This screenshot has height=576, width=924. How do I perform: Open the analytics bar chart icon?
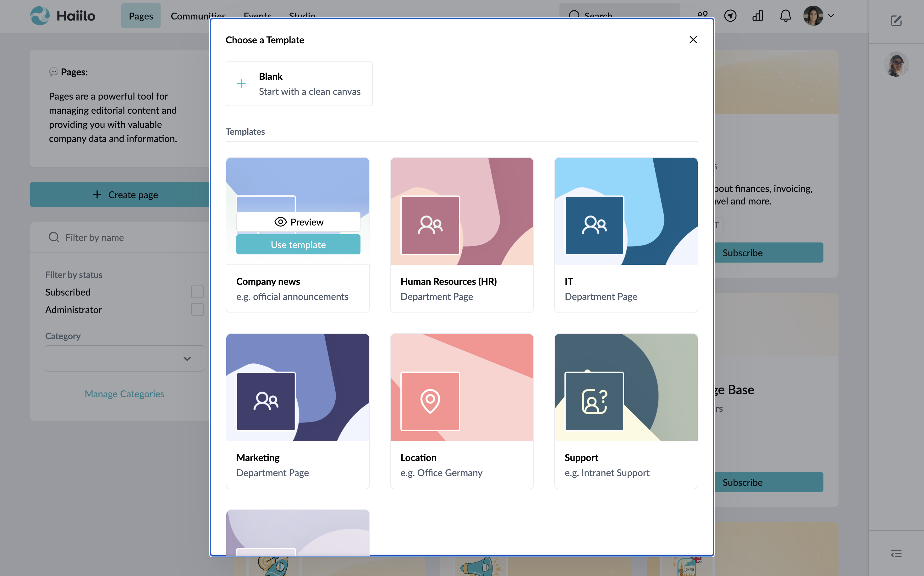pyautogui.click(x=757, y=16)
